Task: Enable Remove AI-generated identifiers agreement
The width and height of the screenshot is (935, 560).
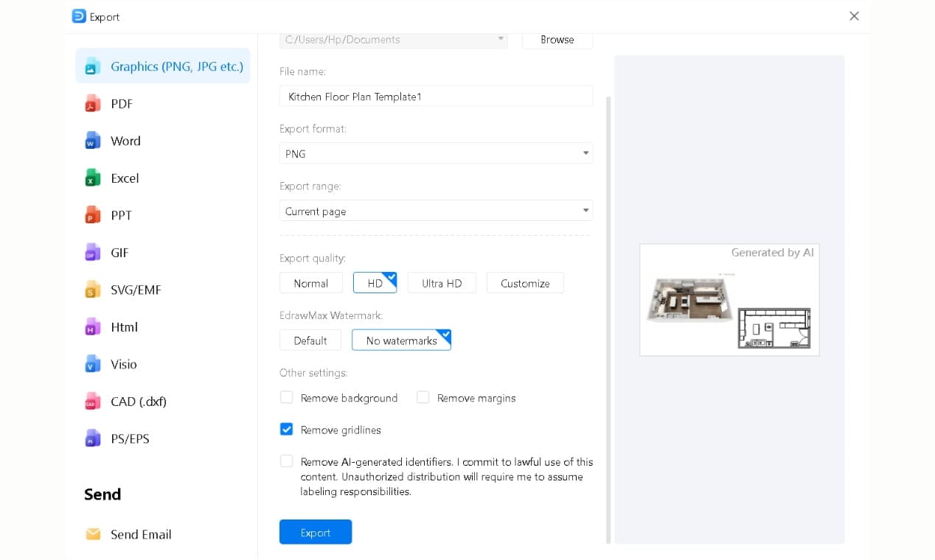Action: (x=286, y=461)
